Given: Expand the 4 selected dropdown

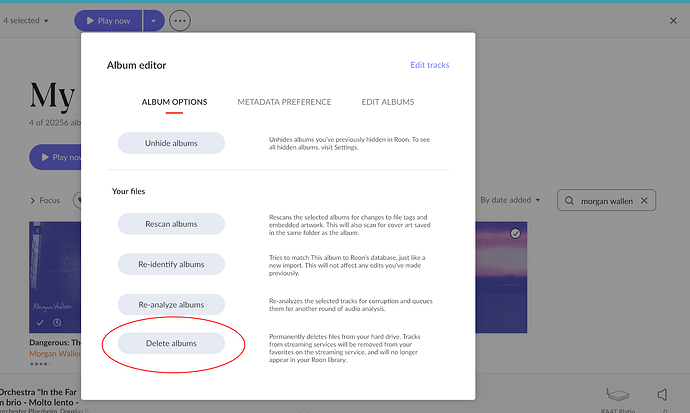Looking at the screenshot, I should coord(26,20).
